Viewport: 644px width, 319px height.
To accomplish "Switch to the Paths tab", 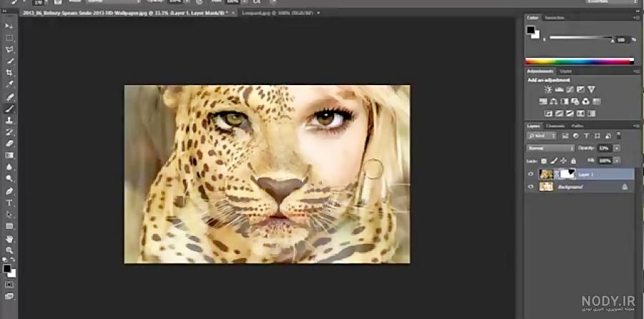I will 577,126.
